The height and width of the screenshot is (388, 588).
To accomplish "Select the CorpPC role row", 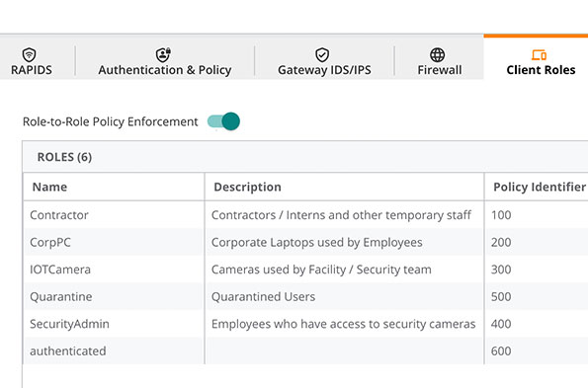I will coord(305,242).
